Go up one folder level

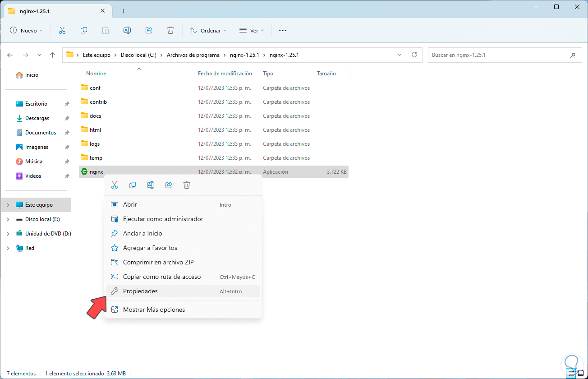click(x=52, y=55)
